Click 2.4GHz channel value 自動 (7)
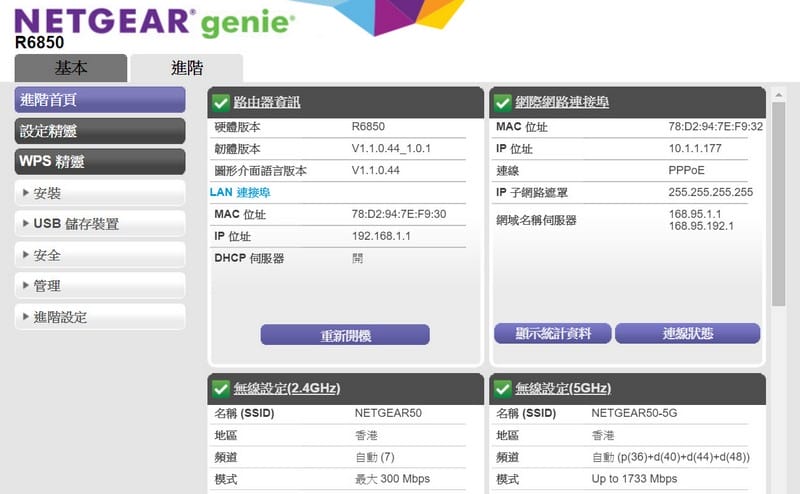This screenshot has width=800, height=494. pos(375,457)
